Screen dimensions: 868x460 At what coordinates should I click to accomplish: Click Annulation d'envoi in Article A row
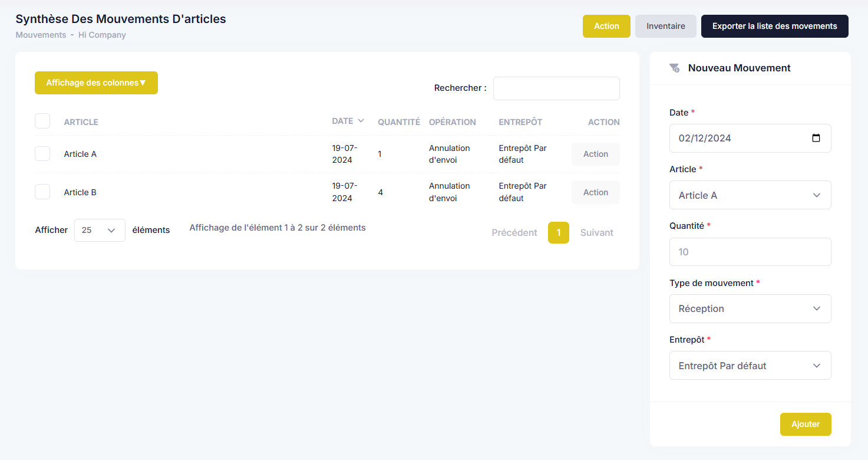click(x=450, y=154)
